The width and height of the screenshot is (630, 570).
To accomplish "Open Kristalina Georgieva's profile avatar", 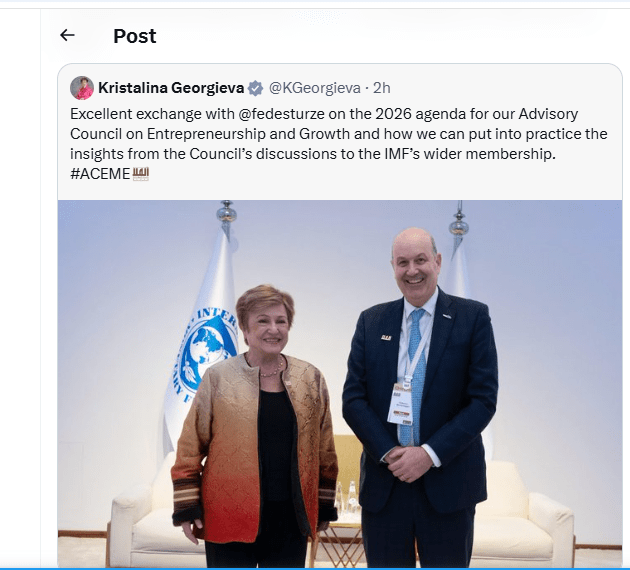I will point(82,88).
